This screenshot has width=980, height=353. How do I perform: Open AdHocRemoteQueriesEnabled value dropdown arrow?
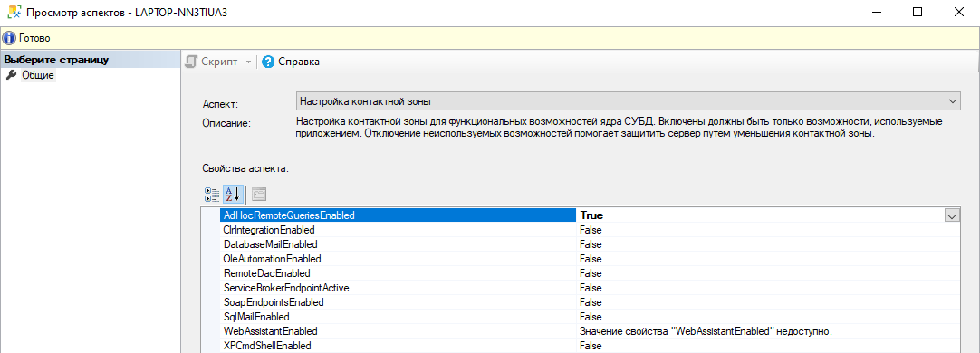pyautogui.click(x=952, y=215)
